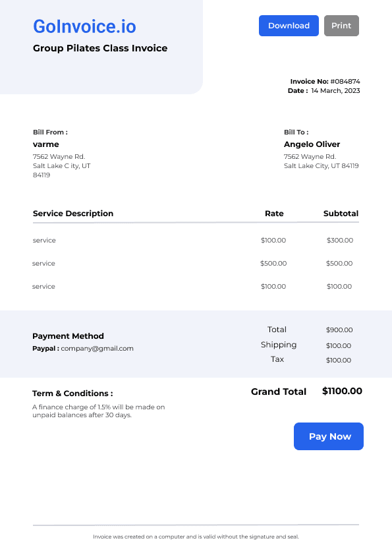Click the Bill From name varme
392x555 pixels.
click(x=46, y=144)
